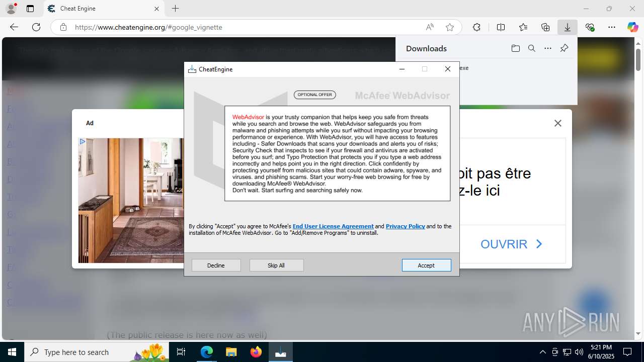
Task: Accept the McAfee WebAdvisor offer
Action: tap(426, 265)
